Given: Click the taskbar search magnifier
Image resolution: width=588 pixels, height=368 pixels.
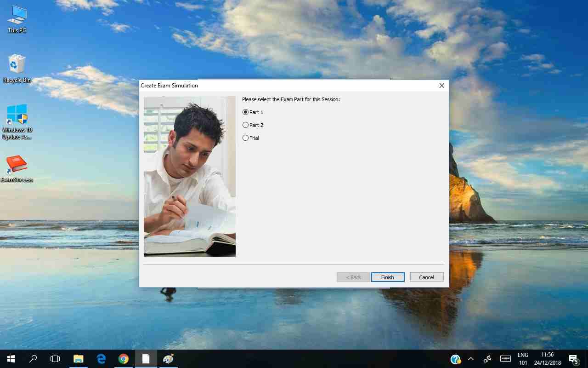Looking at the screenshot, I should coord(33,359).
